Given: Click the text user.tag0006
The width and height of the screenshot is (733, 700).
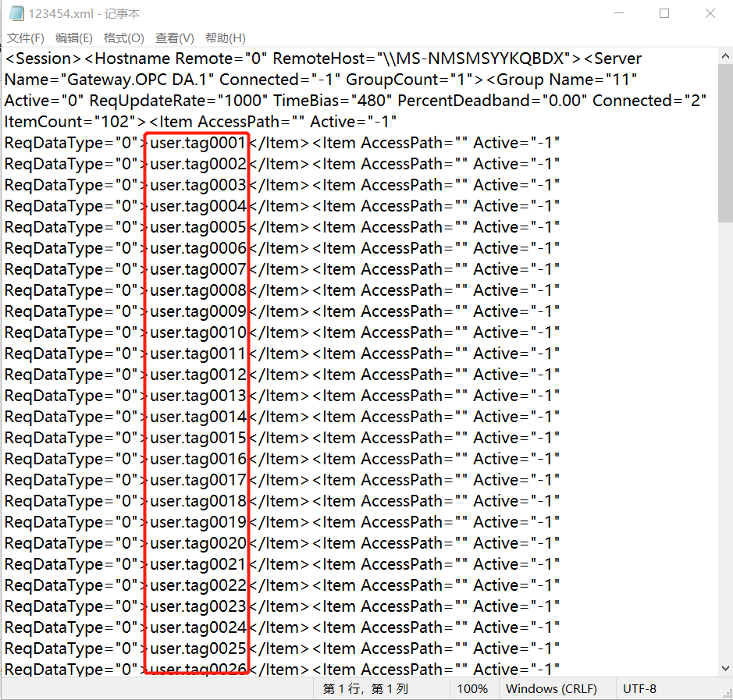Looking at the screenshot, I should [197, 248].
